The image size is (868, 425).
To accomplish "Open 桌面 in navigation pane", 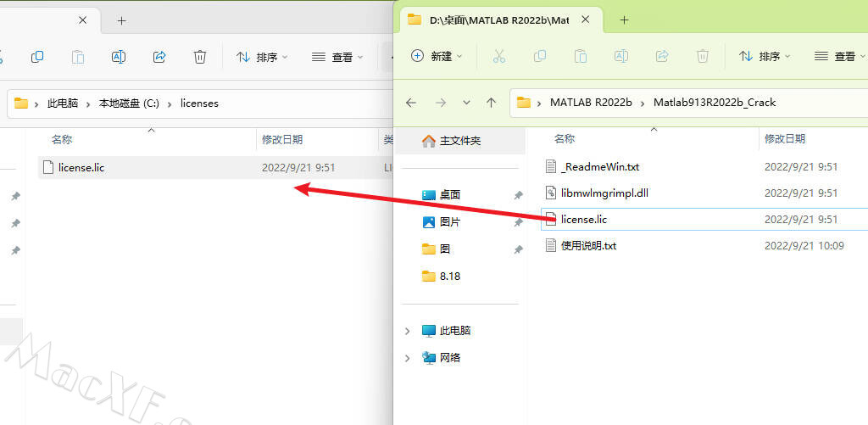I will [450, 195].
